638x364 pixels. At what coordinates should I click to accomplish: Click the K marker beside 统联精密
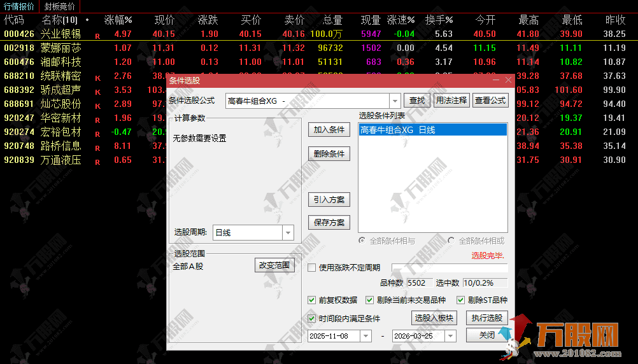pyautogui.click(x=97, y=78)
